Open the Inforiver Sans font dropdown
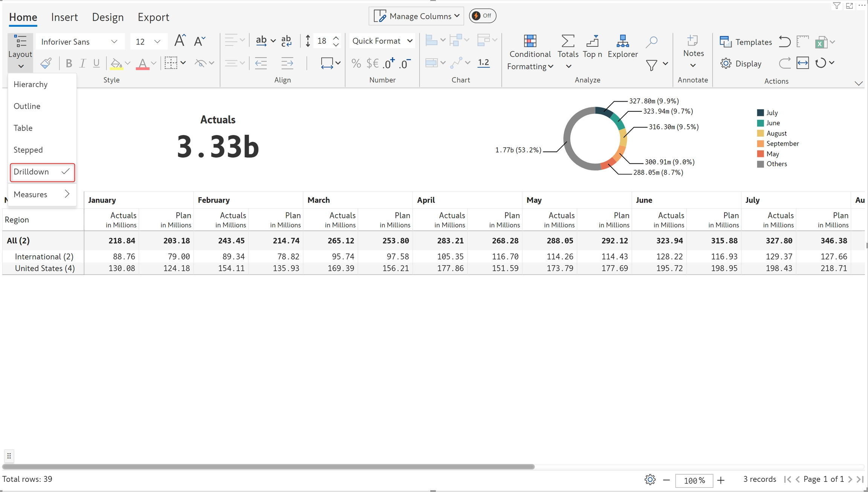 (x=80, y=42)
